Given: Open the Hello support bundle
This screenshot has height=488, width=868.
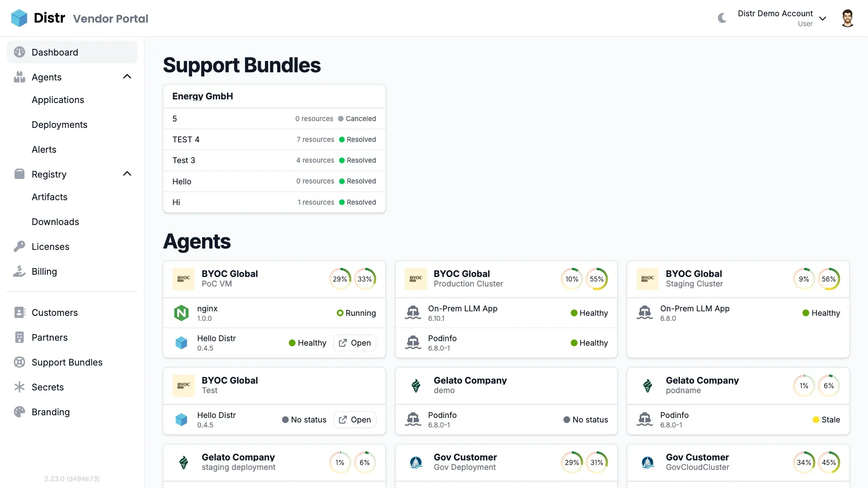Looking at the screenshot, I should (x=274, y=181).
